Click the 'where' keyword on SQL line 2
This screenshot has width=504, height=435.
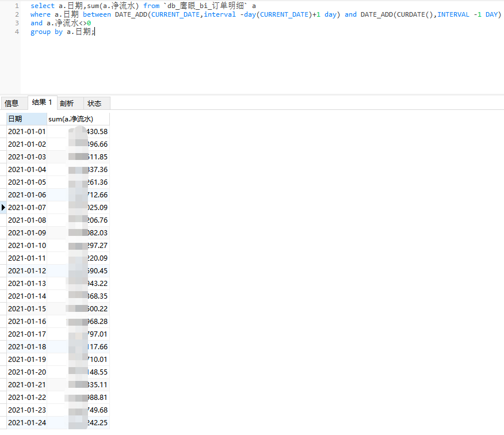tap(40, 14)
